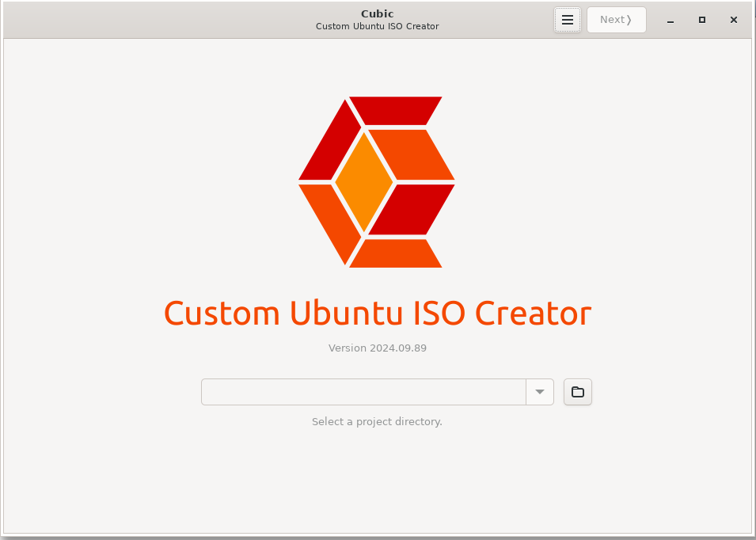The width and height of the screenshot is (756, 540).
Task: Click inside the project directory text field
Action: (363, 392)
